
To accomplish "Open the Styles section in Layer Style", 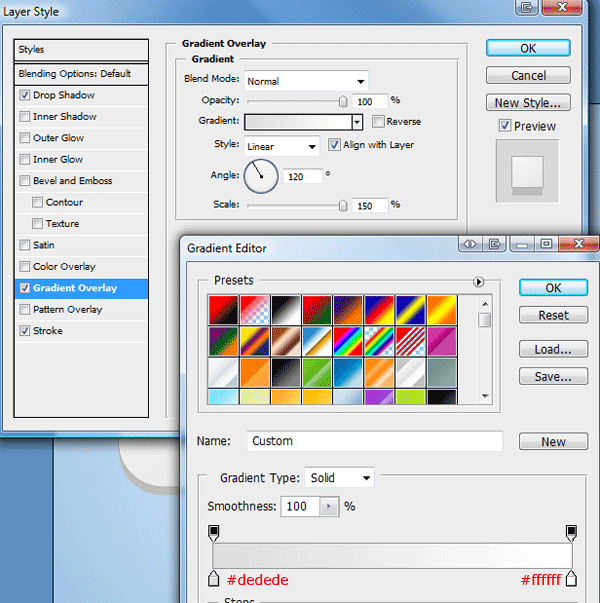I will pyautogui.click(x=81, y=50).
